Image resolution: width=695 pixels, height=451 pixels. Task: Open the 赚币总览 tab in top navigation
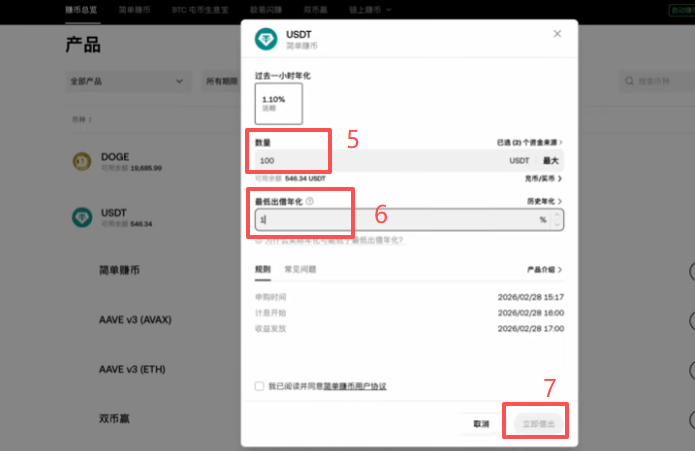81,10
